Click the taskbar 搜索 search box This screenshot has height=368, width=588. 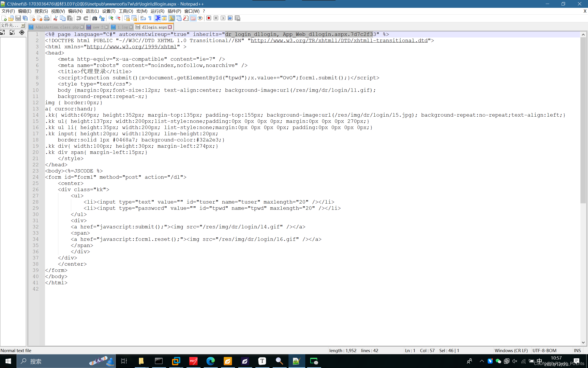coord(66,361)
